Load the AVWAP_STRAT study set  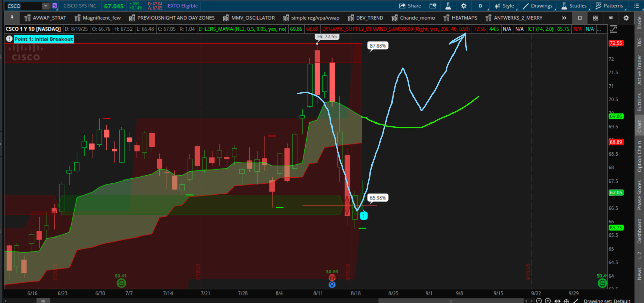tap(45, 18)
